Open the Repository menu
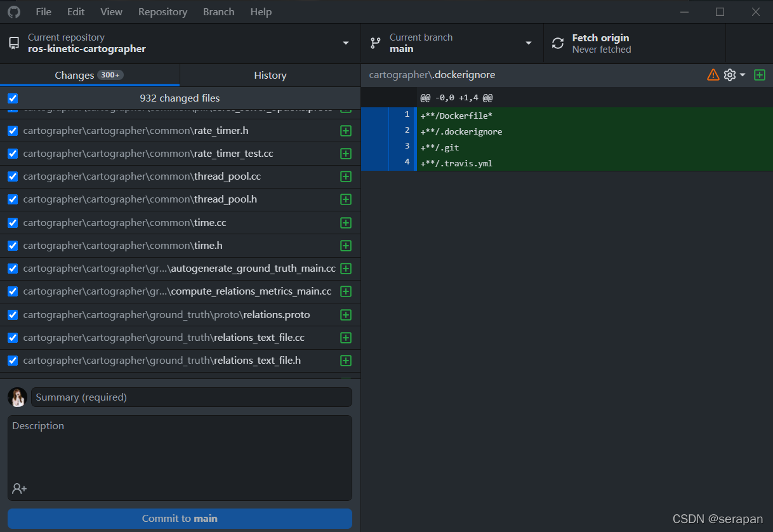Screen dimensions: 773x532 point(163,11)
